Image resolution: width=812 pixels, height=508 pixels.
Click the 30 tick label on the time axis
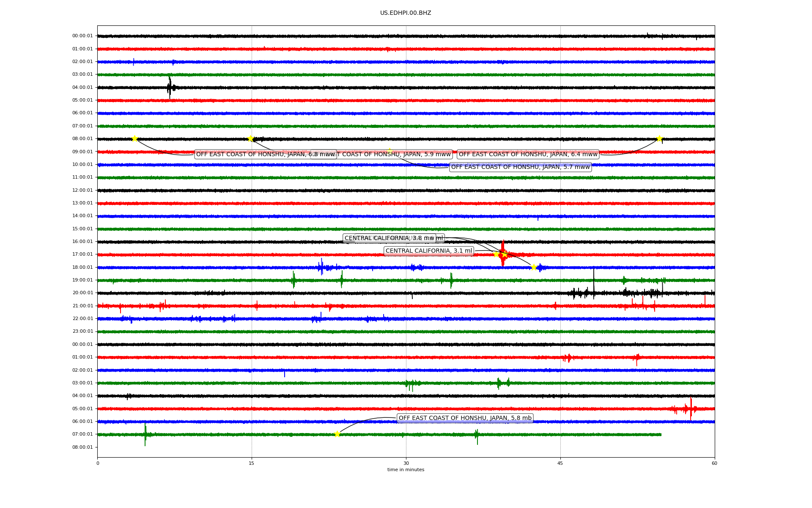pos(406,463)
